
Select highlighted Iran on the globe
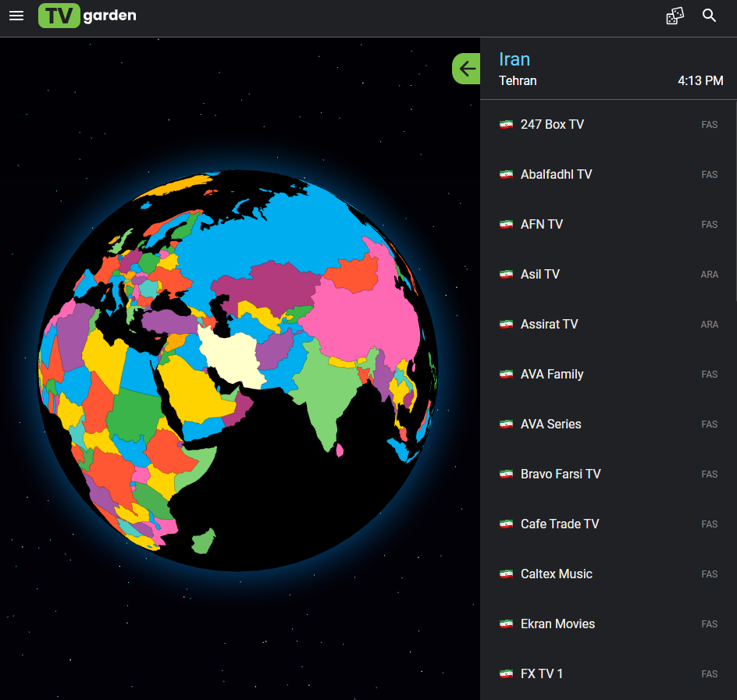[x=233, y=357]
